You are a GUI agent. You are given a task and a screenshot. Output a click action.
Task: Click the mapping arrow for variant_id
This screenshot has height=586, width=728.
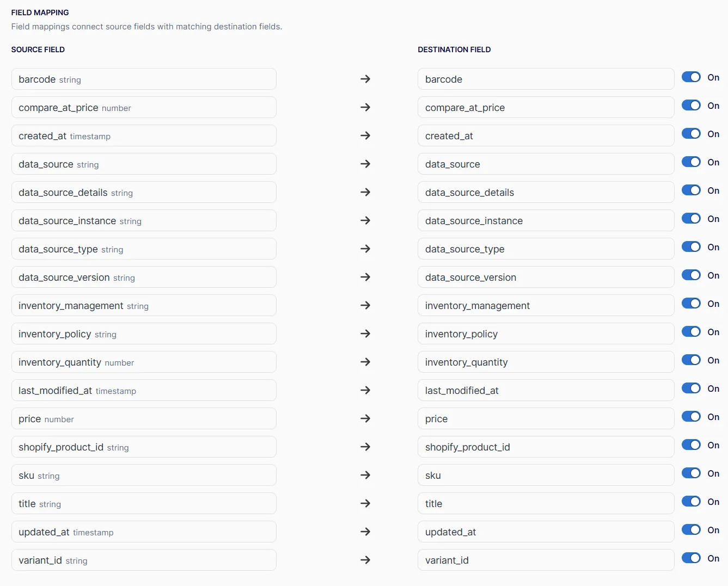pyautogui.click(x=365, y=560)
